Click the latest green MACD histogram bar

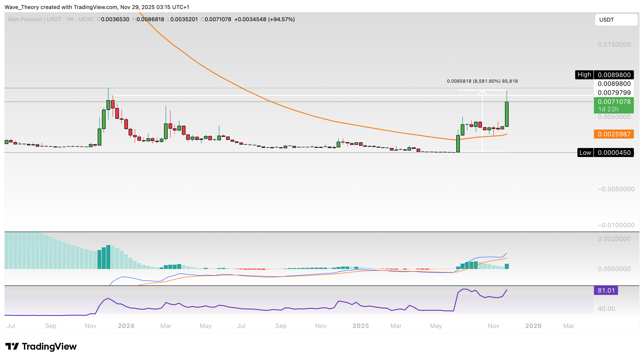tap(507, 266)
